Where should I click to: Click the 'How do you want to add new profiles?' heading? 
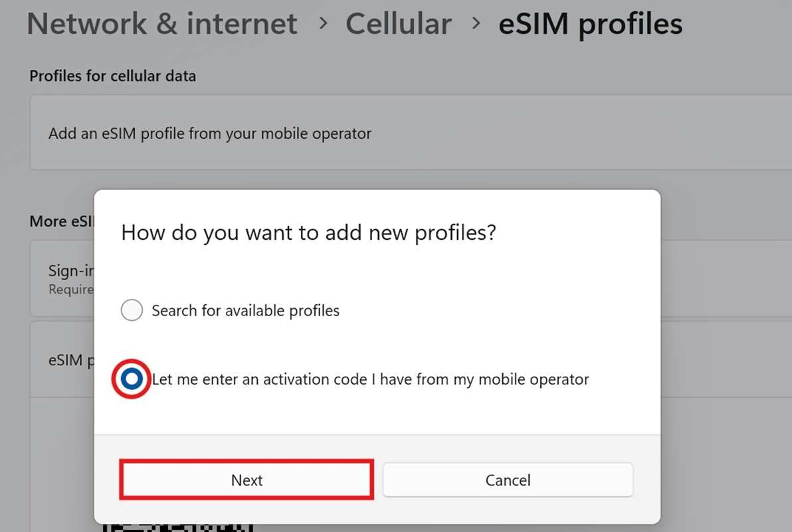(x=309, y=232)
